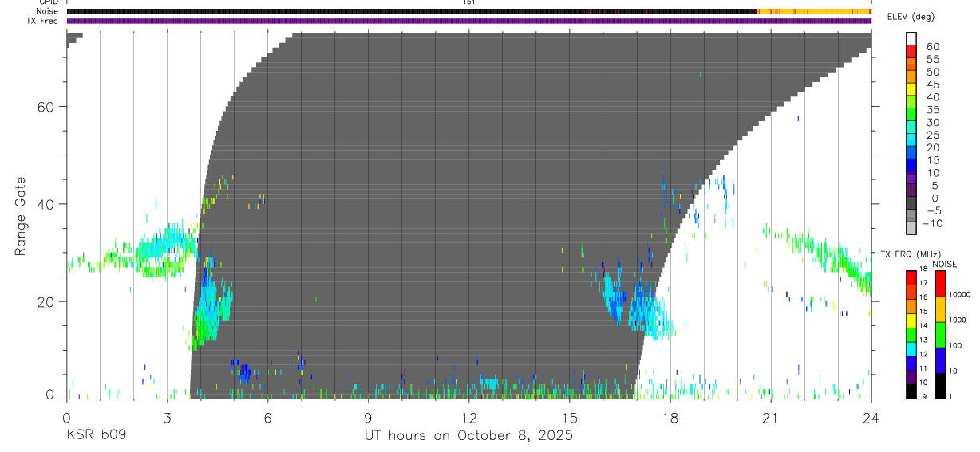Click the hour tick label 12
The width and height of the screenshot is (980, 452).
point(468,417)
